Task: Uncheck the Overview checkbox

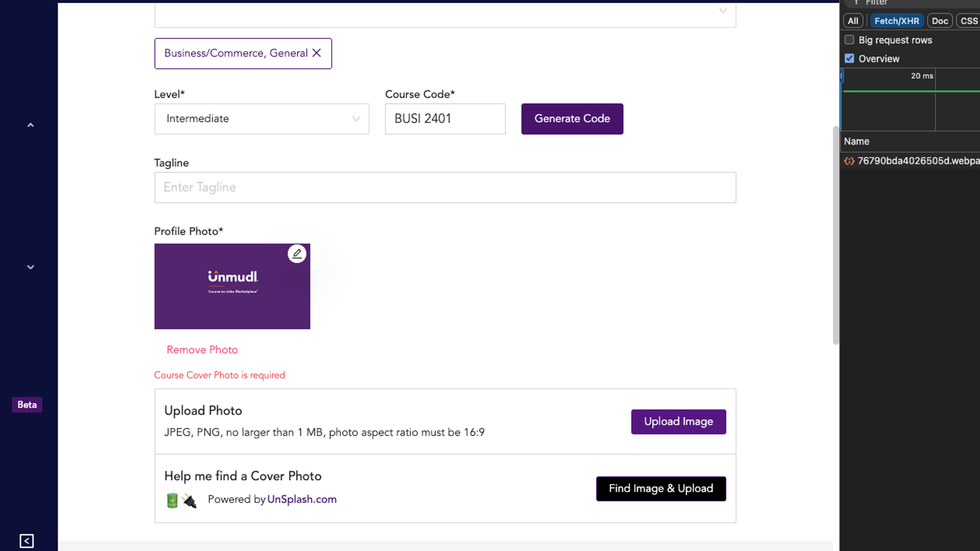Action: tap(849, 59)
